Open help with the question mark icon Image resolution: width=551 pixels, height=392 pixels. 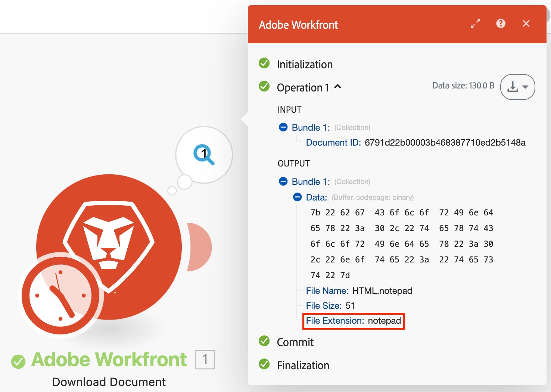501,24
